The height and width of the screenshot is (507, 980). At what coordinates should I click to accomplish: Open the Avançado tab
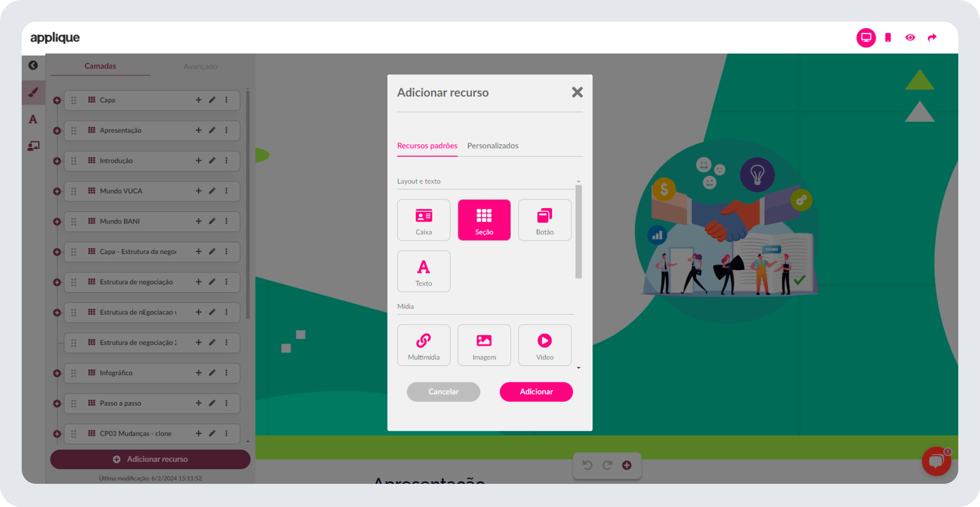[200, 66]
